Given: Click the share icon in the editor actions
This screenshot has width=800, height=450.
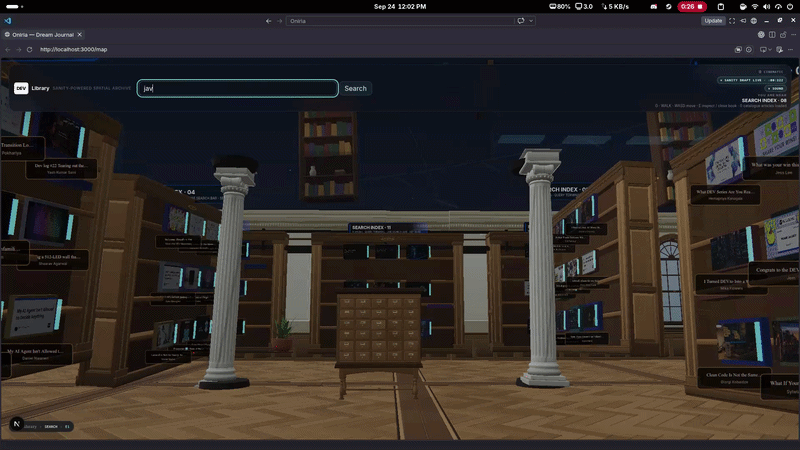Looking at the screenshot, I should coord(783,35).
